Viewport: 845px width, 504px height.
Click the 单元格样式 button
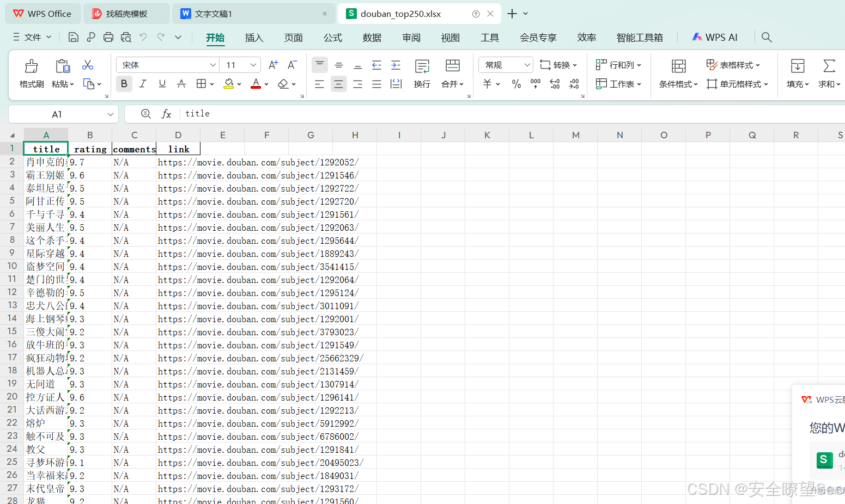pyautogui.click(x=737, y=84)
